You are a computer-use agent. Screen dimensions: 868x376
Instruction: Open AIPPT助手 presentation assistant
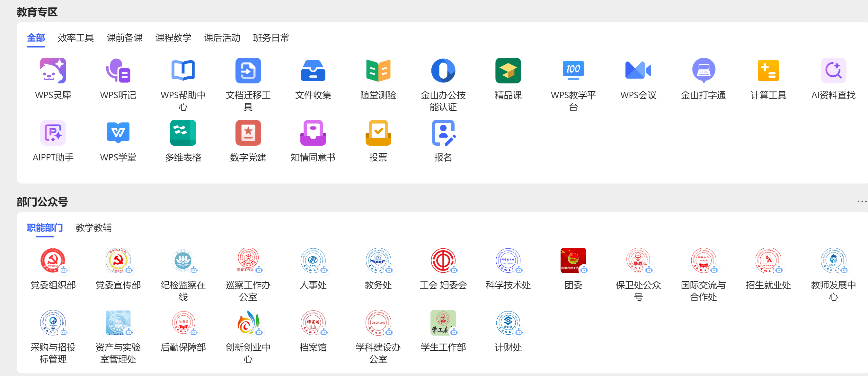point(53,133)
